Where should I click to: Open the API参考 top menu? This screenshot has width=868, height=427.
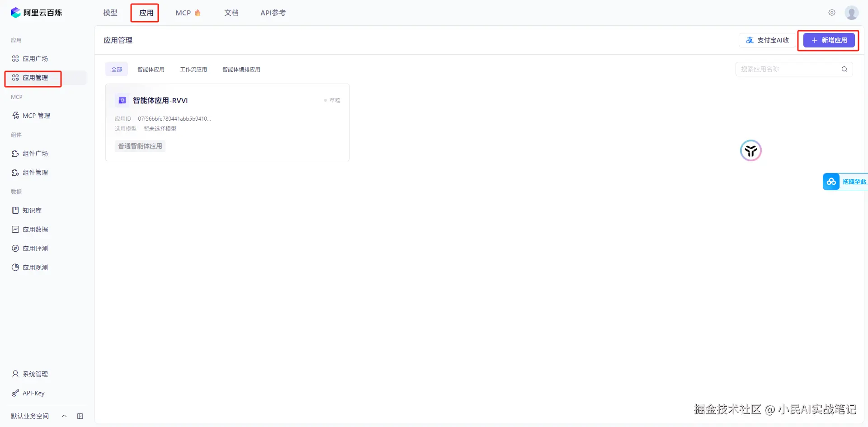click(273, 13)
